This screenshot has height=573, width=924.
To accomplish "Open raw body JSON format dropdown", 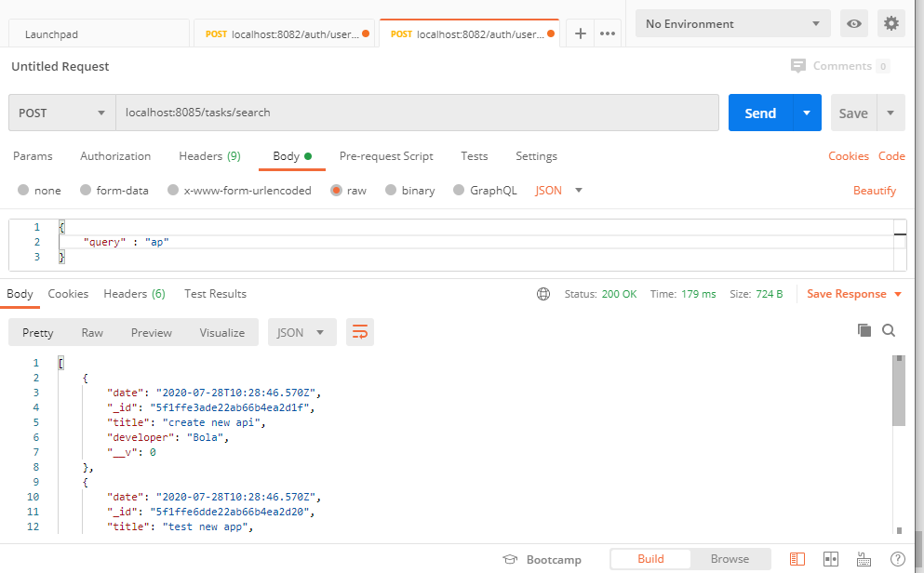I will pos(558,190).
